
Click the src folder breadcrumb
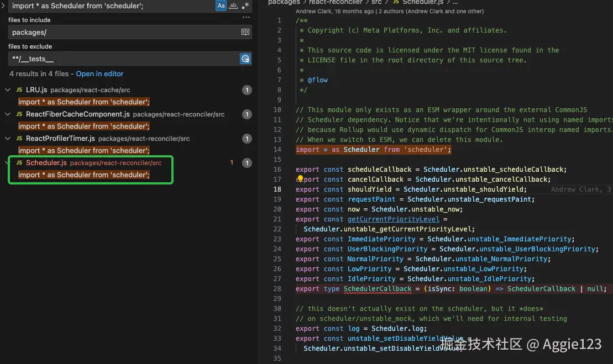376,2
